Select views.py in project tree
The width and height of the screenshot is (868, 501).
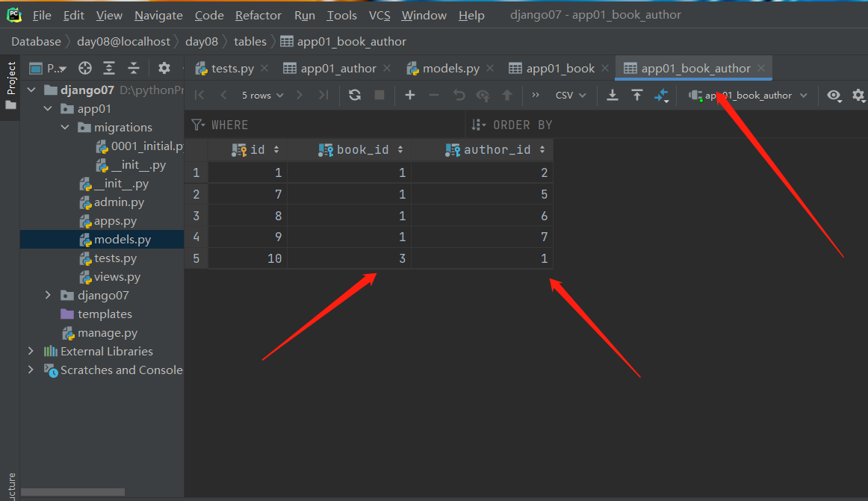pyautogui.click(x=117, y=277)
